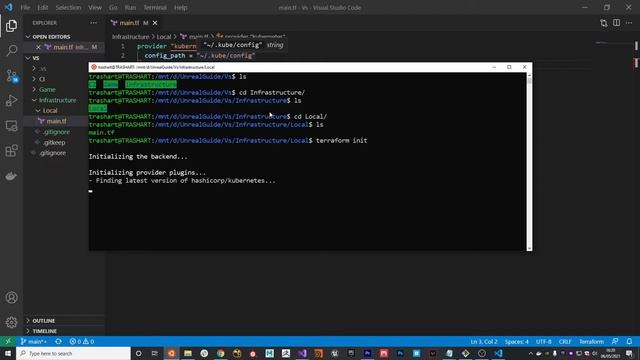The width and height of the screenshot is (640, 360).
Task: Open the Edit menu
Action: click(x=42, y=7)
